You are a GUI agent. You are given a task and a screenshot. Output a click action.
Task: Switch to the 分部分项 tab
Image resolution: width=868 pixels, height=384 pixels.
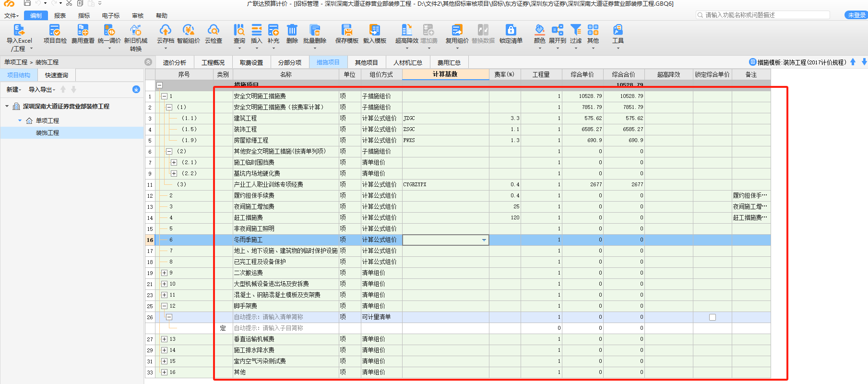point(290,62)
